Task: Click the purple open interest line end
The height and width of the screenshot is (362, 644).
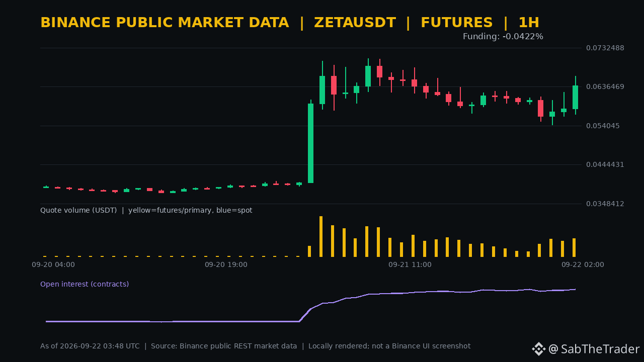Action: pyautogui.click(x=575, y=290)
